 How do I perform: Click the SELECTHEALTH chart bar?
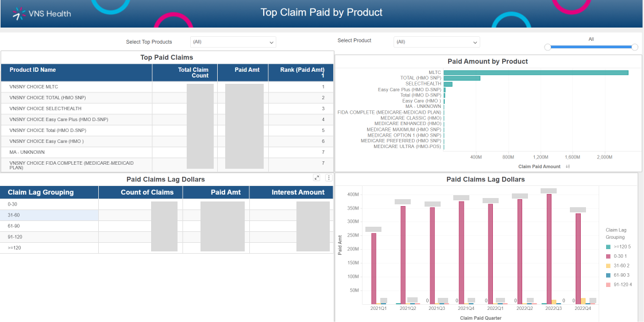(x=448, y=84)
